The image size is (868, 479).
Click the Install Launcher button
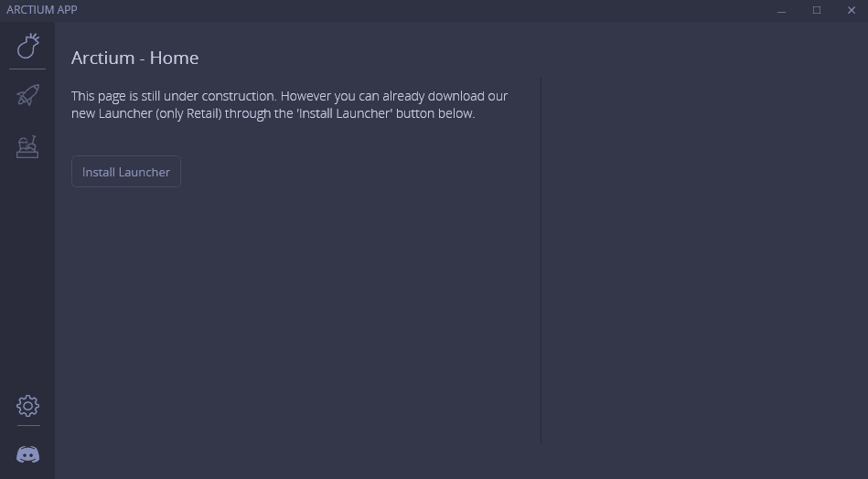[x=126, y=172]
